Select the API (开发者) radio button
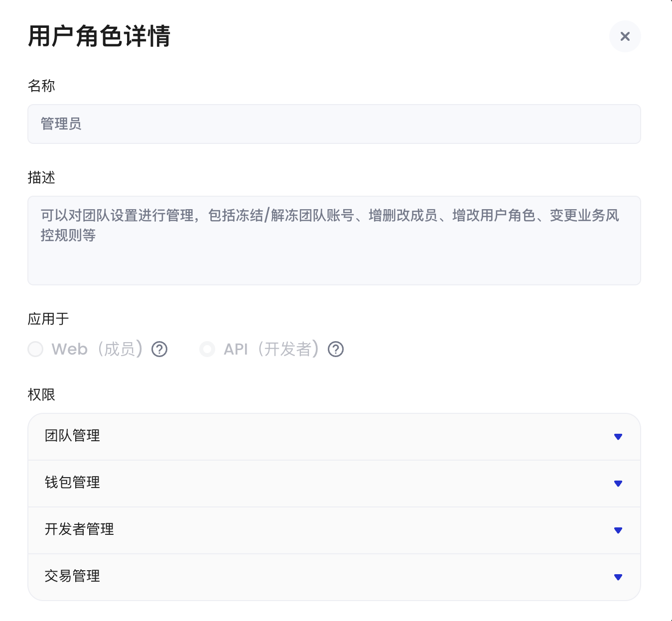The height and width of the screenshot is (621, 672). 207,349
